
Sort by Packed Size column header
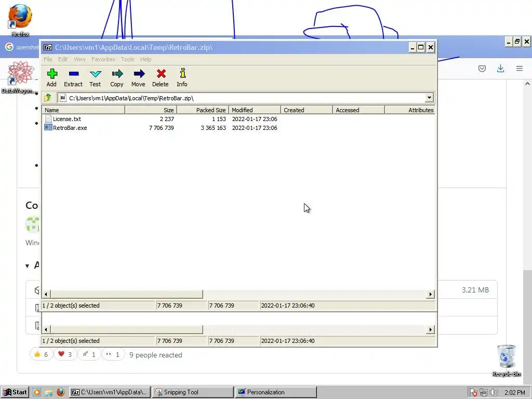click(203, 110)
